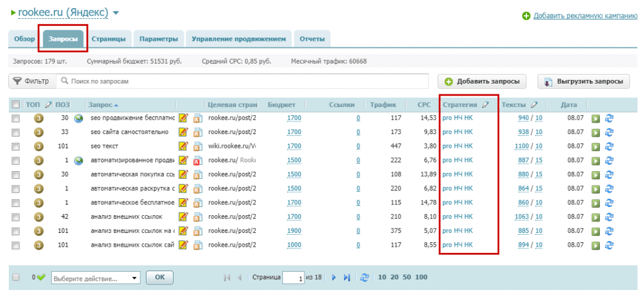
Task: Sort by the Дата column header
Action: [569, 104]
